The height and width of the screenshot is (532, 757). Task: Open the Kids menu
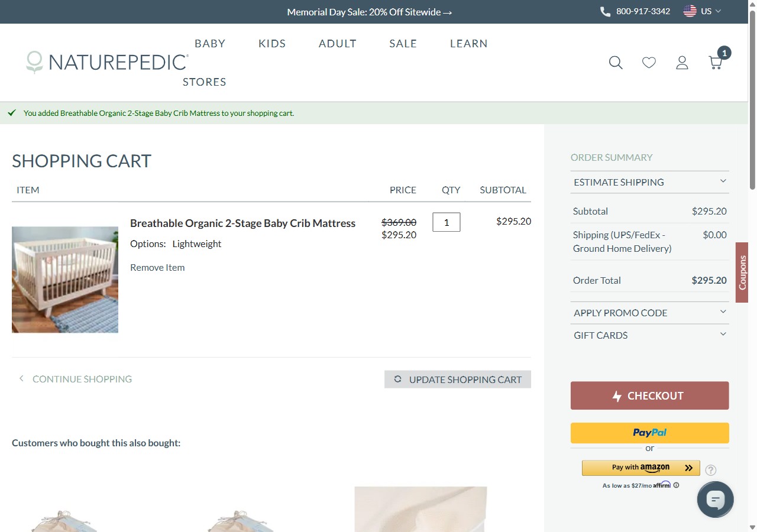click(x=272, y=43)
